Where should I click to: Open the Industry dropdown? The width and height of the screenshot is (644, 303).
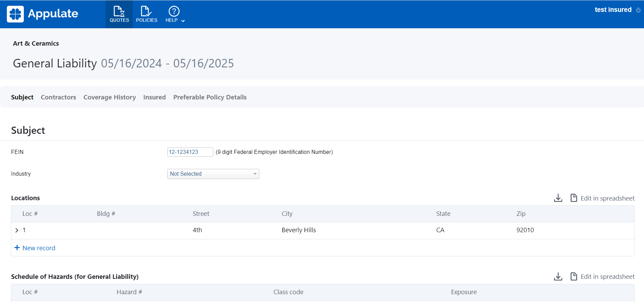click(213, 174)
